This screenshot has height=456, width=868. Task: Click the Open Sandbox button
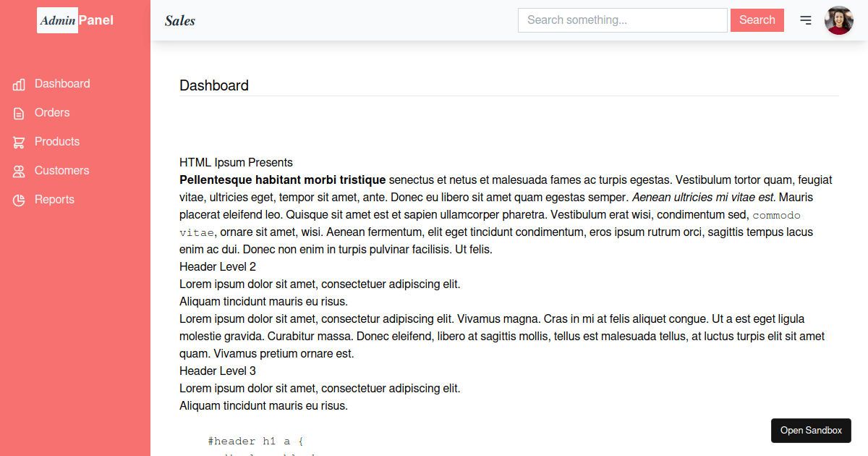tap(811, 431)
